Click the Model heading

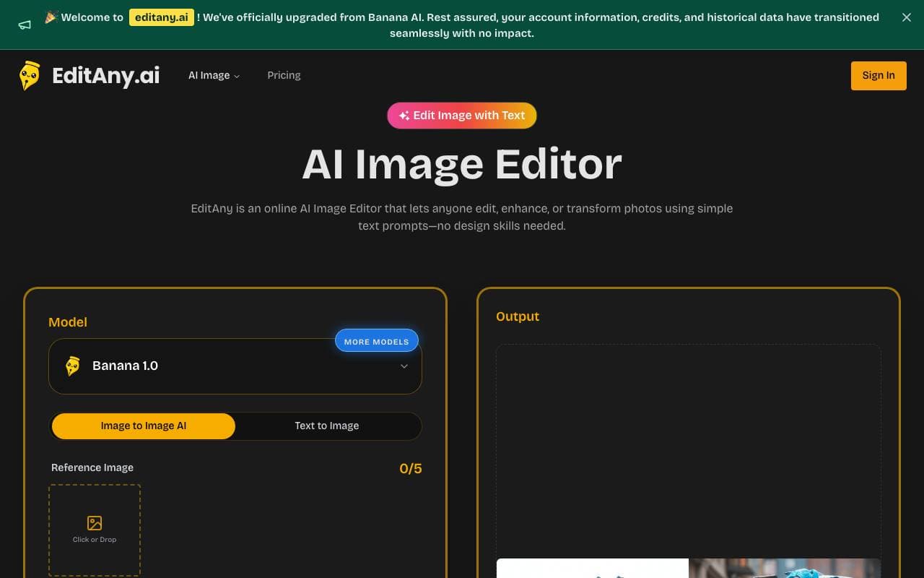click(x=68, y=322)
